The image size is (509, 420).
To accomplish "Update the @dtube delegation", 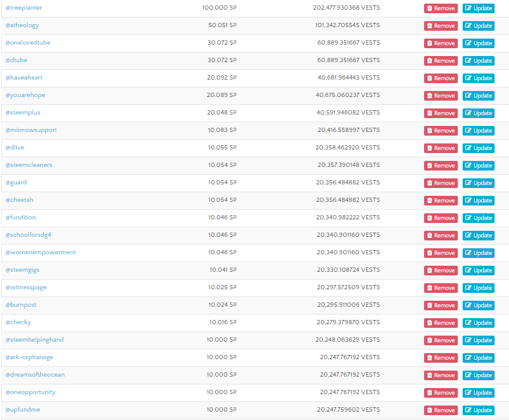I will pyautogui.click(x=478, y=61).
